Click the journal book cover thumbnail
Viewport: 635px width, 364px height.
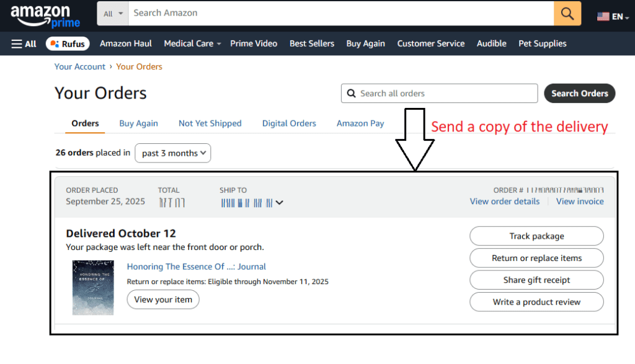tap(93, 287)
